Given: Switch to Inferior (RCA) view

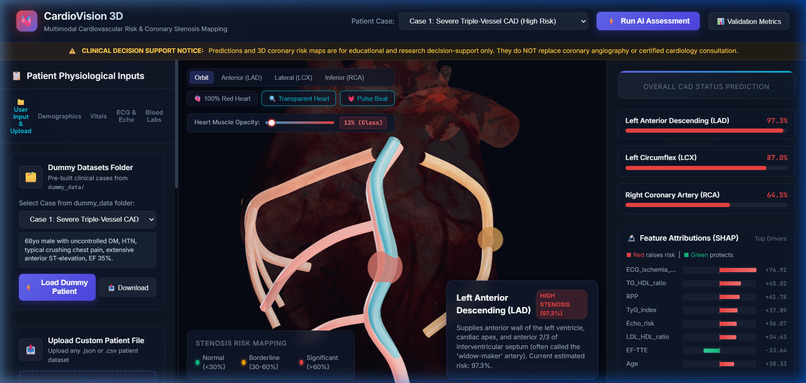Looking at the screenshot, I should pyautogui.click(x=344, y=78).
